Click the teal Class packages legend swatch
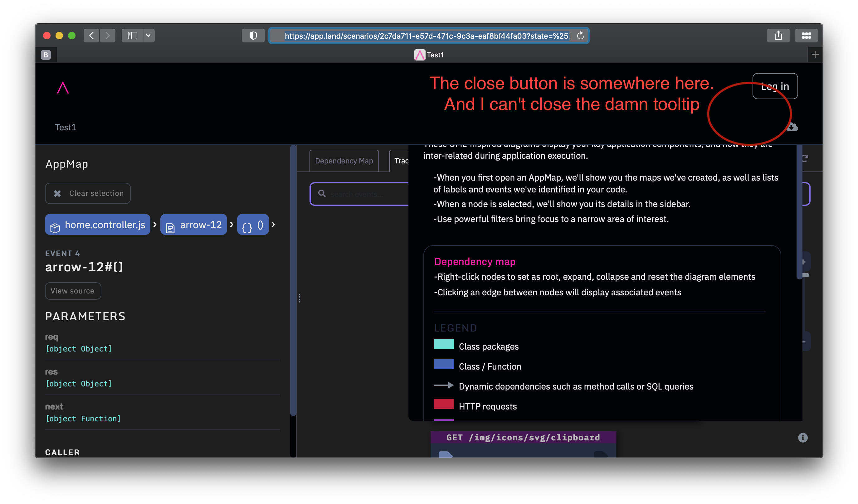The width and height of the screenshot is (858, 504). (444, 344)
